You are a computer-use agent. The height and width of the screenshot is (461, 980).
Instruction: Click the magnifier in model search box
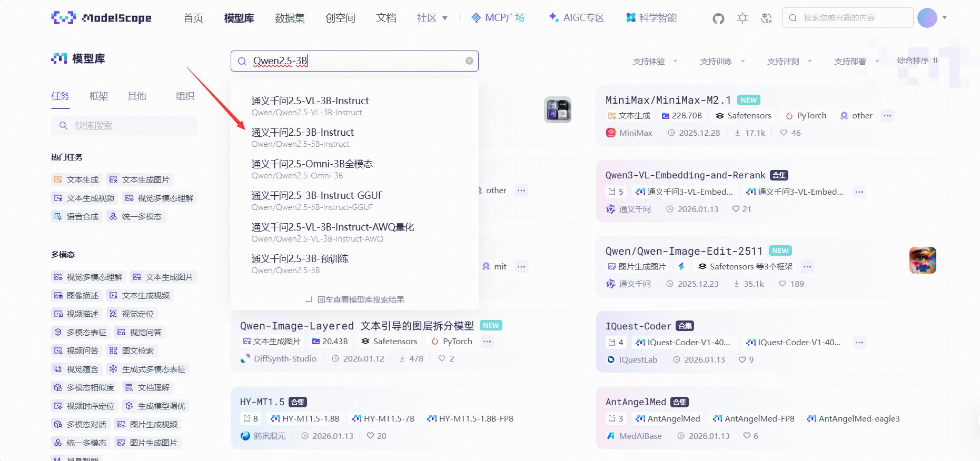pyautogui.click(x=242, y=62)
